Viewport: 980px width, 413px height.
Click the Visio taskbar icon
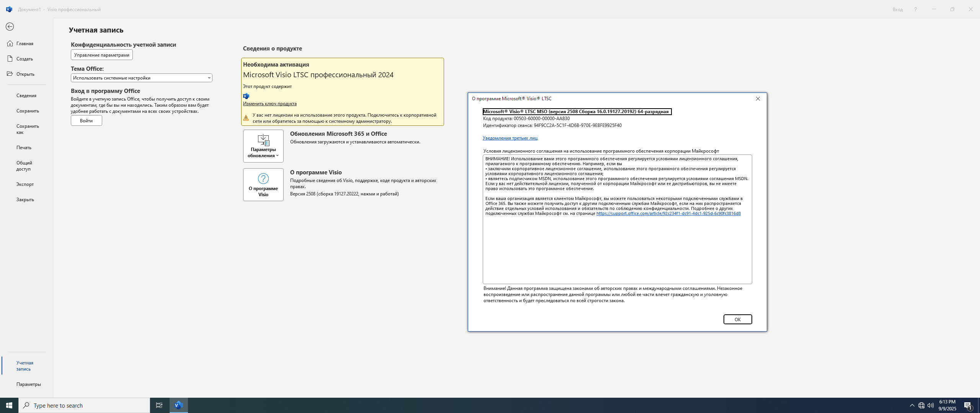[x=178, y=405]
